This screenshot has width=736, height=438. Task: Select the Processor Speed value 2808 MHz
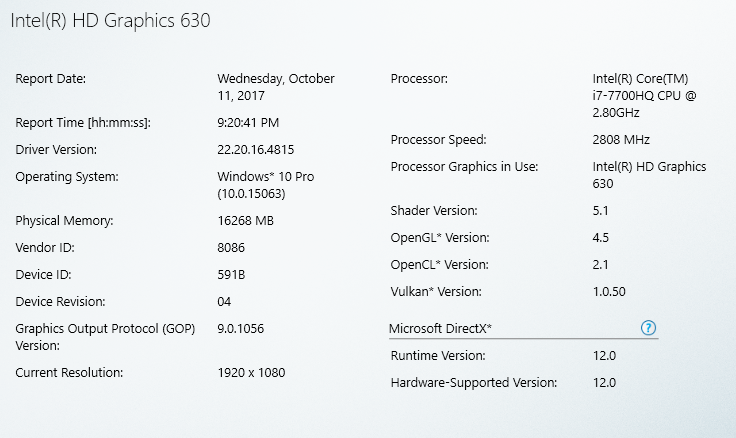pos(621,140)
